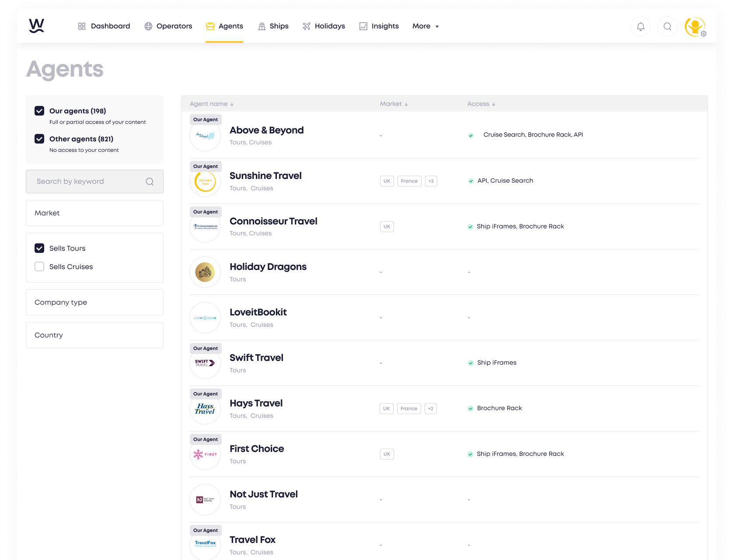Go to Operators tab
The height and width of the screenshot is (560, 736).
tap(168, 26)
